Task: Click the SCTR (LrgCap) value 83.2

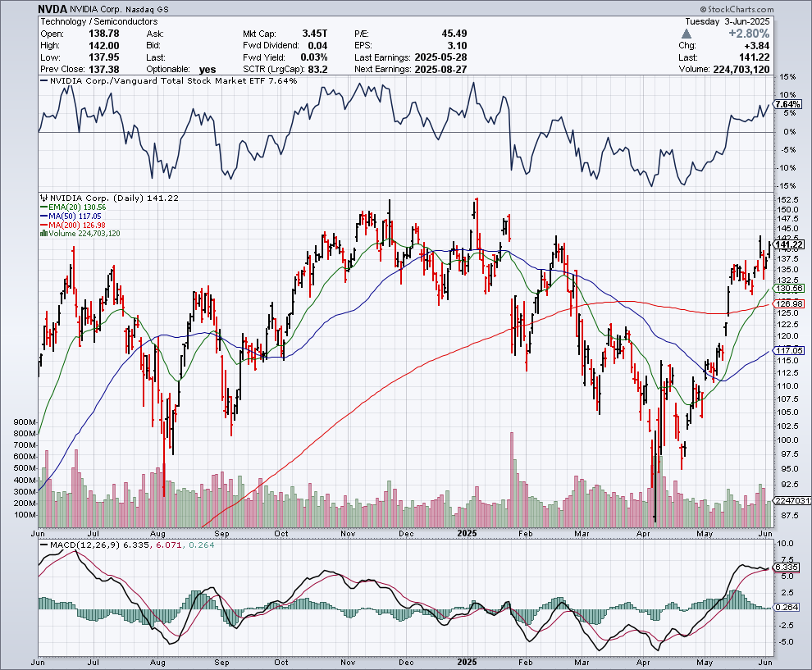Action: (x=318, y=69)
